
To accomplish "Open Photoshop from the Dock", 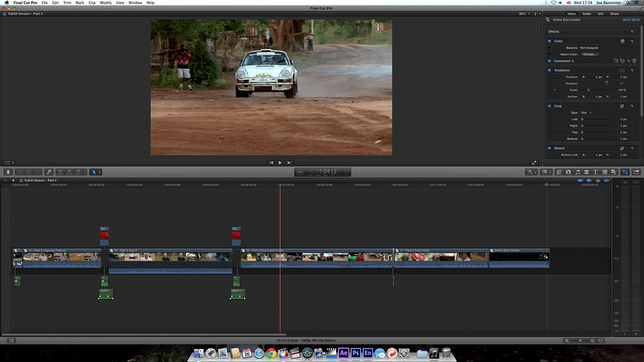I will [x=355, y=353].
